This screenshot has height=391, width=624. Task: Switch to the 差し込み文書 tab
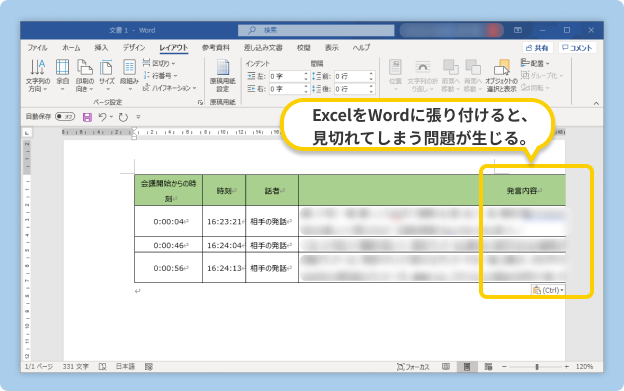[263, 48]
